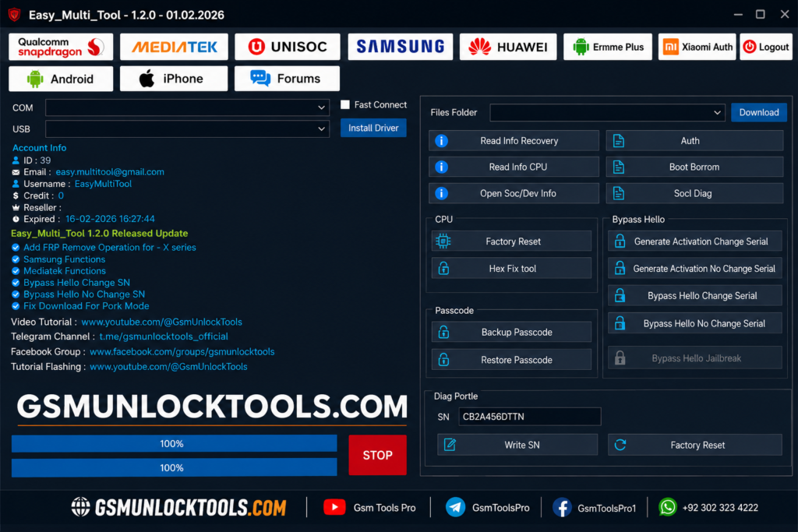Open the Facebook Group link

182,351
